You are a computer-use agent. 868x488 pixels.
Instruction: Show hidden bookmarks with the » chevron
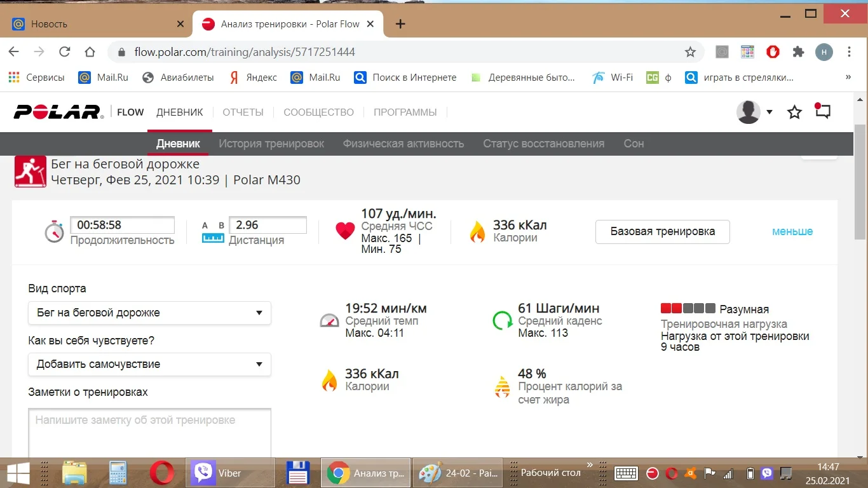pos(848,77)
